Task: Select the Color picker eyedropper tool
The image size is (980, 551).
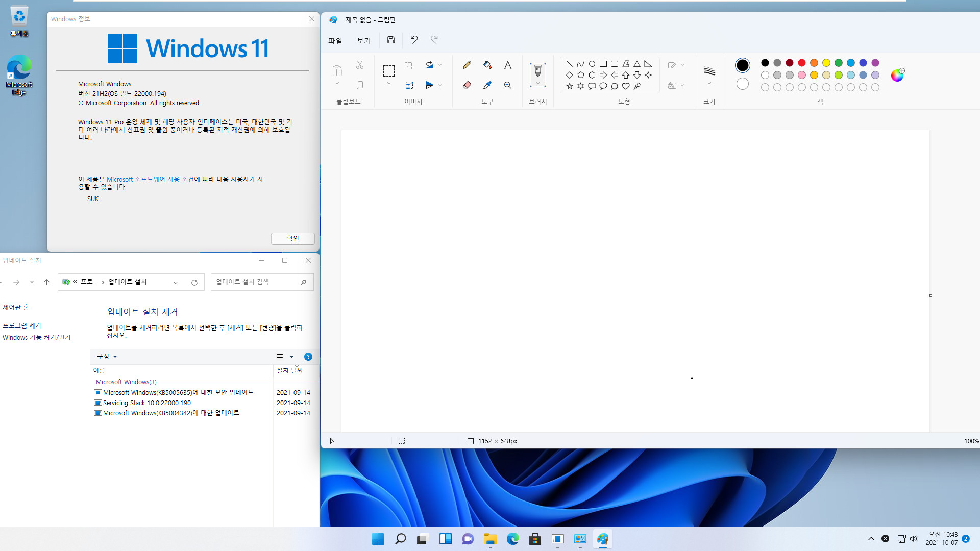Action: coord(487,85)
